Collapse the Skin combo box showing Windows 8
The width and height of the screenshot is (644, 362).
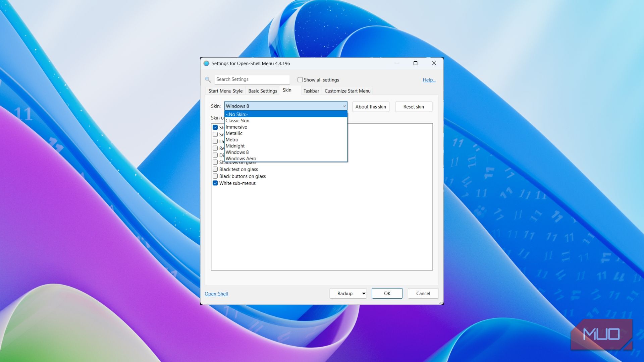pyautogui.click(x=286, y=106)
